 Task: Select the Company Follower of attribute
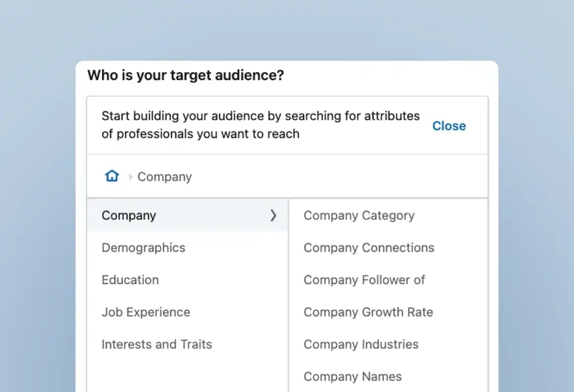[364, 280]
